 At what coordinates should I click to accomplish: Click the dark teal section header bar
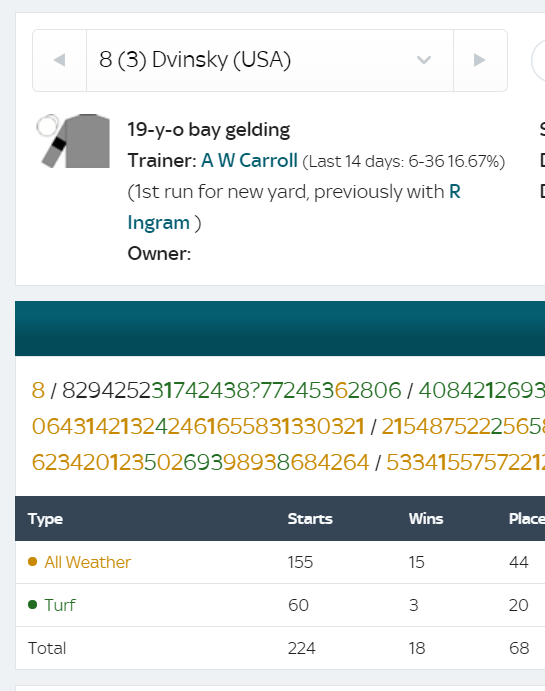tap(280, 328)
